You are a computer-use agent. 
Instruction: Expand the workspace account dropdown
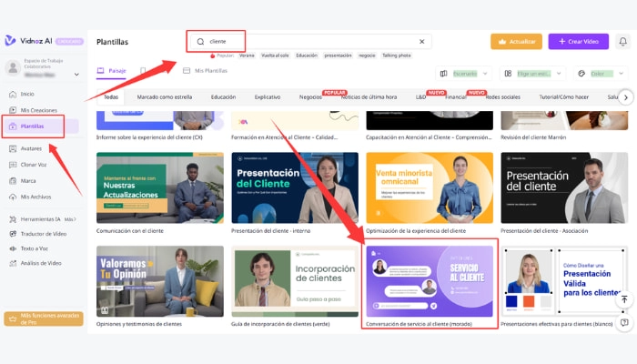pos(76,75)
